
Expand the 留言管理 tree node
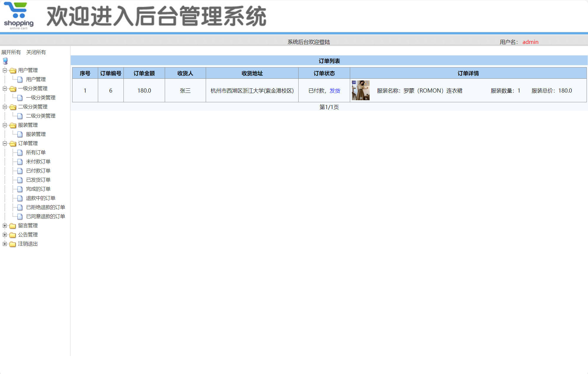pos(4,226)
